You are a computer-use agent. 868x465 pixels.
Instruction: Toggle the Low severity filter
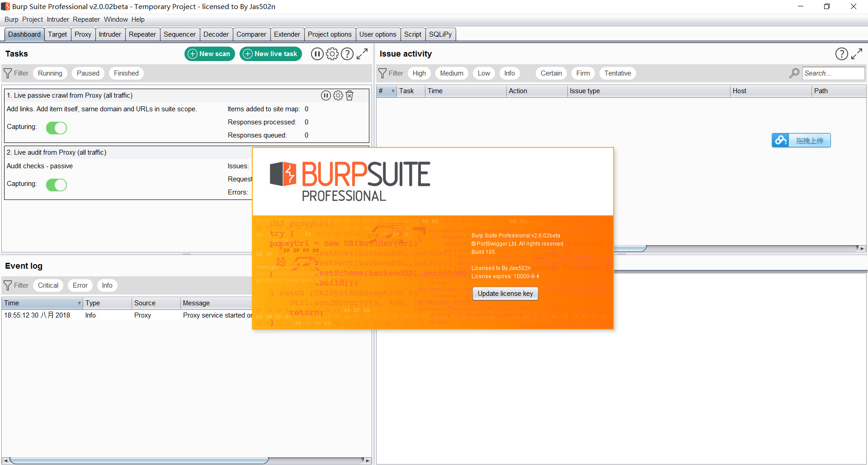point(484,73)
